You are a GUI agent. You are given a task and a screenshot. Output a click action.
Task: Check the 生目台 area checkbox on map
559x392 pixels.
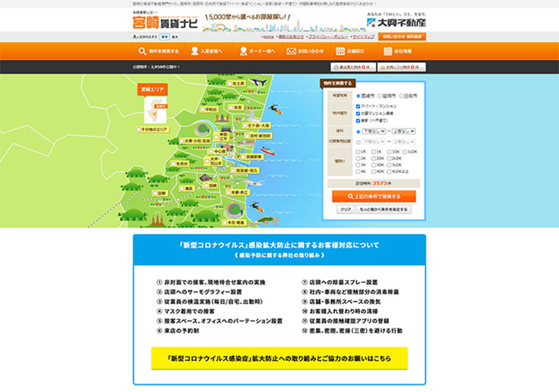[x=173, y=163]
